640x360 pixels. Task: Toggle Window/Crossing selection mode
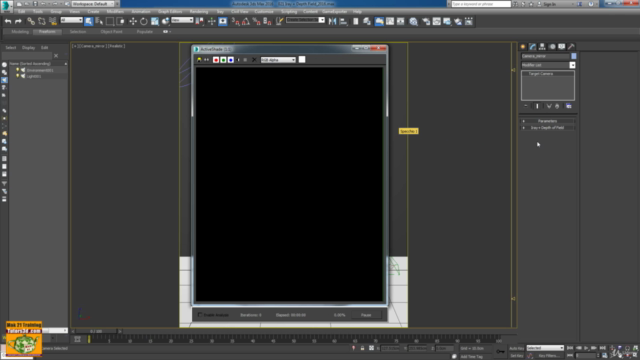pyautogui.click(x=121, y=21)
